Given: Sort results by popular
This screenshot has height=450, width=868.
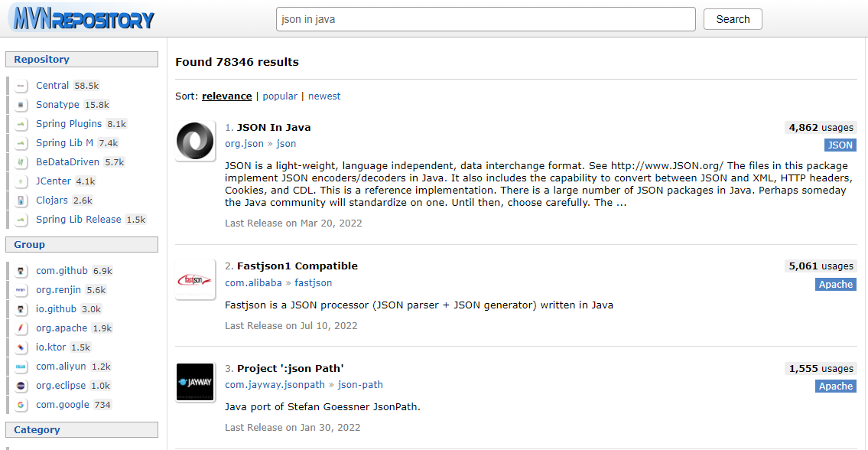Looking at the screenshot, I should [280, 96].
